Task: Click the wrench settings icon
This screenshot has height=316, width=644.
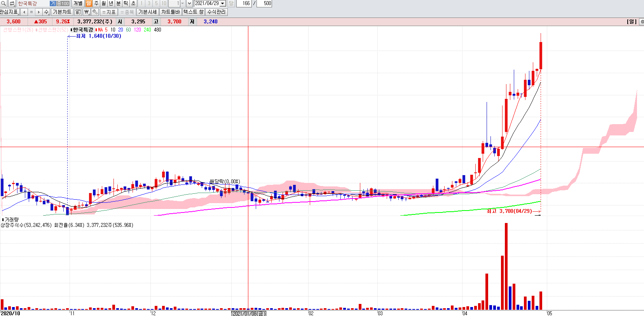Action: click(x=95, y=12)
